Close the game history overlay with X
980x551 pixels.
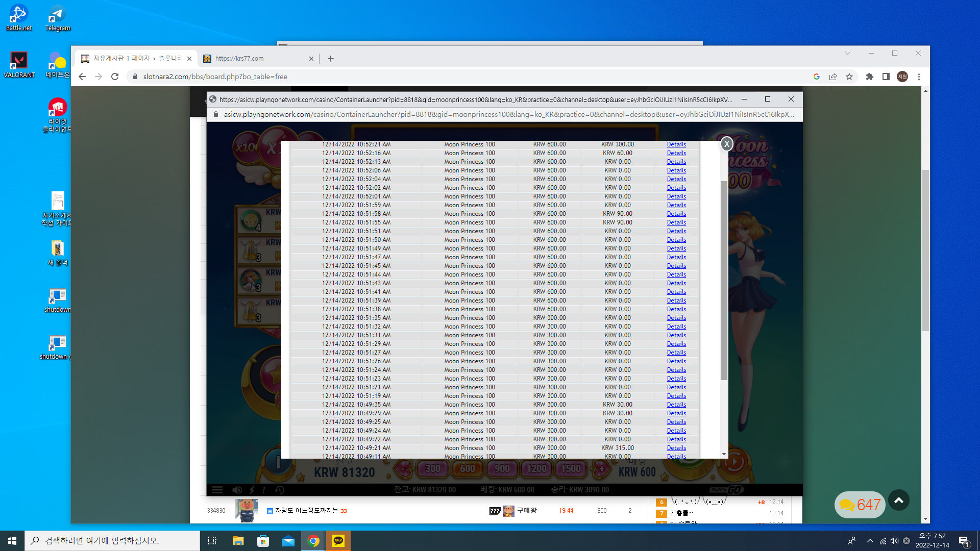[727, 144]
